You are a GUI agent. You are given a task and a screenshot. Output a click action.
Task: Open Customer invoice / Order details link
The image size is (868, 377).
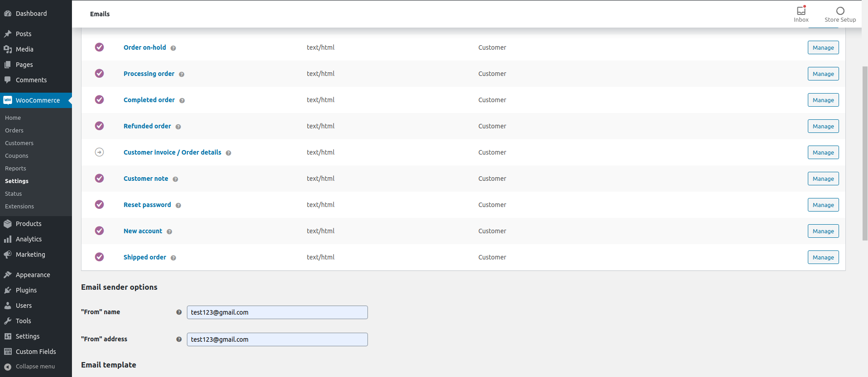[x=172, y=152]
